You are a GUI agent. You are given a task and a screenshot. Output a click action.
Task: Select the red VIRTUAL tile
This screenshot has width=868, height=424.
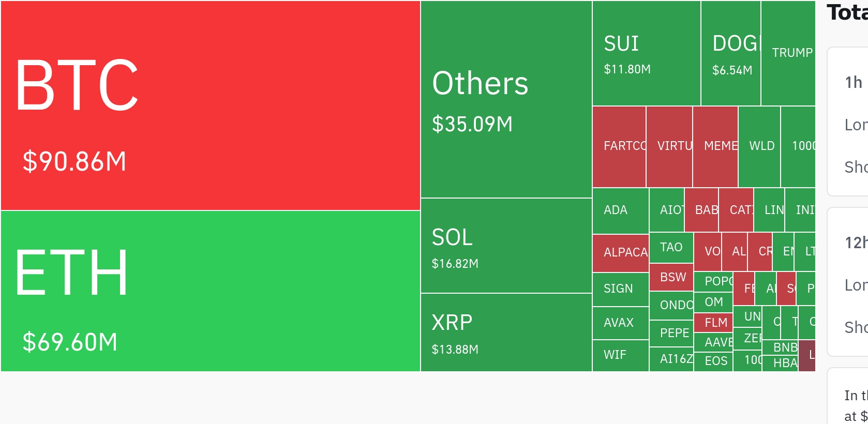pyautogui.click(x=669, y=147)
